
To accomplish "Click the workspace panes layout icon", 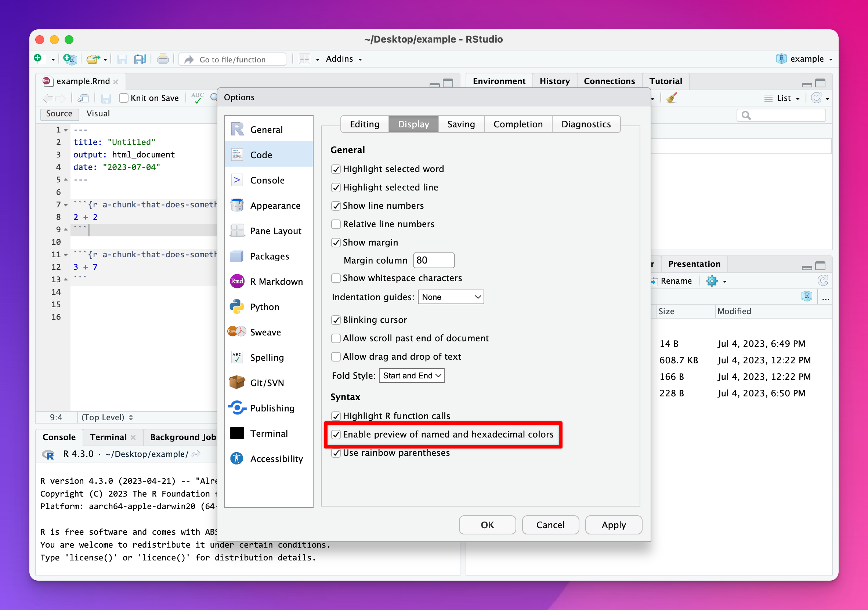I will tap(304, 59).
